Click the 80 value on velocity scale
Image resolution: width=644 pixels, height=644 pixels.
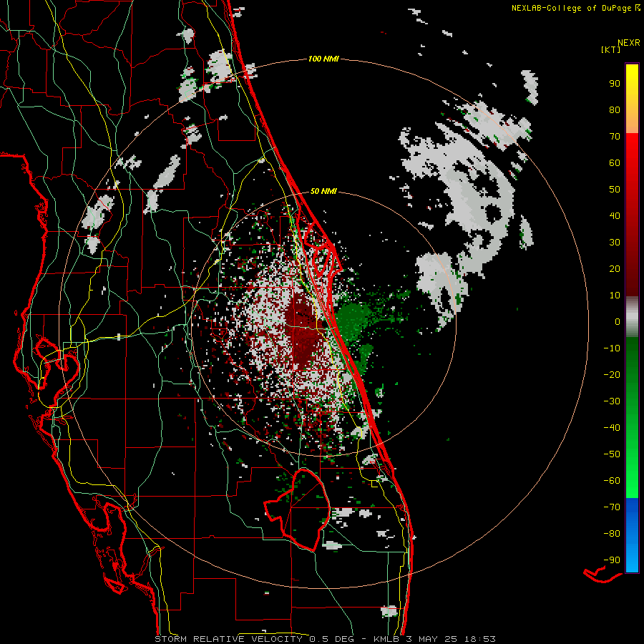tap(615, 109)
